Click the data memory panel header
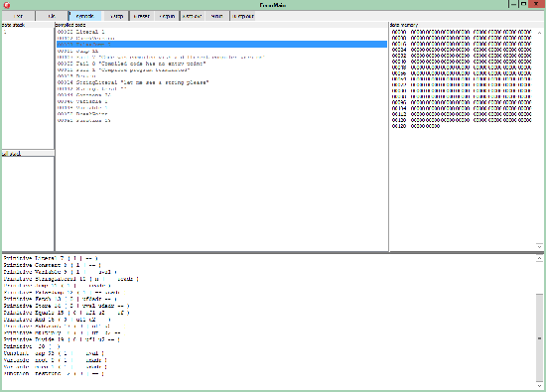 (x=467, y=25)
